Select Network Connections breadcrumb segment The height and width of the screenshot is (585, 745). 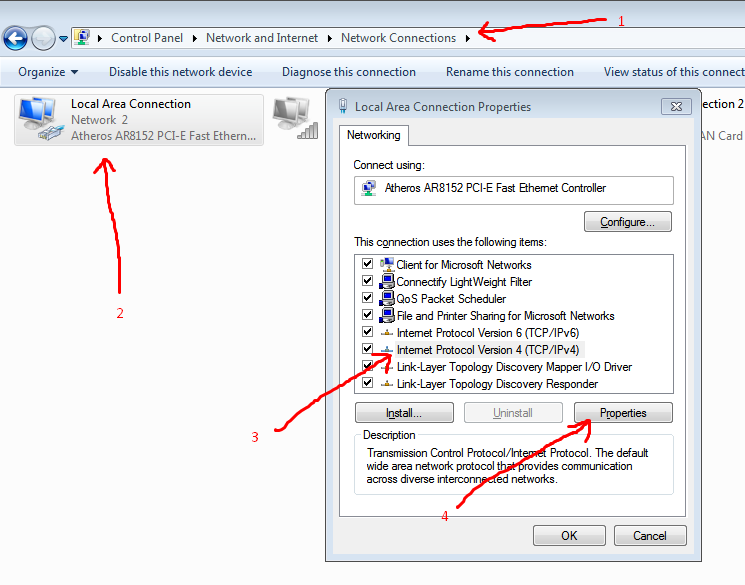click(x=398, y=38)
